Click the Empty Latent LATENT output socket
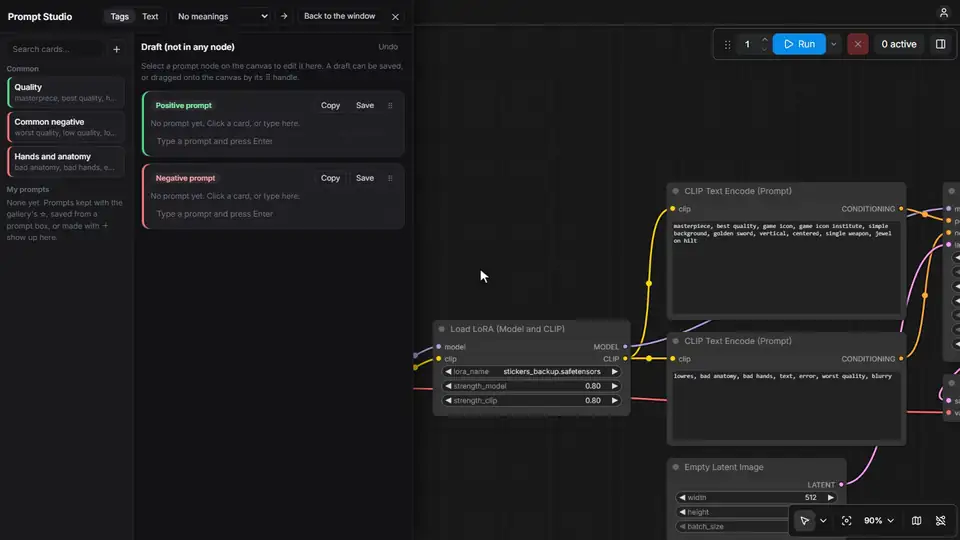This screenshot has height=540, width=960. [x=841, y=485]
